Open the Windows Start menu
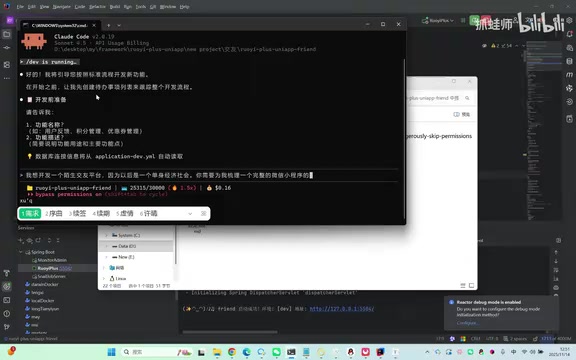 pos(111,352)
